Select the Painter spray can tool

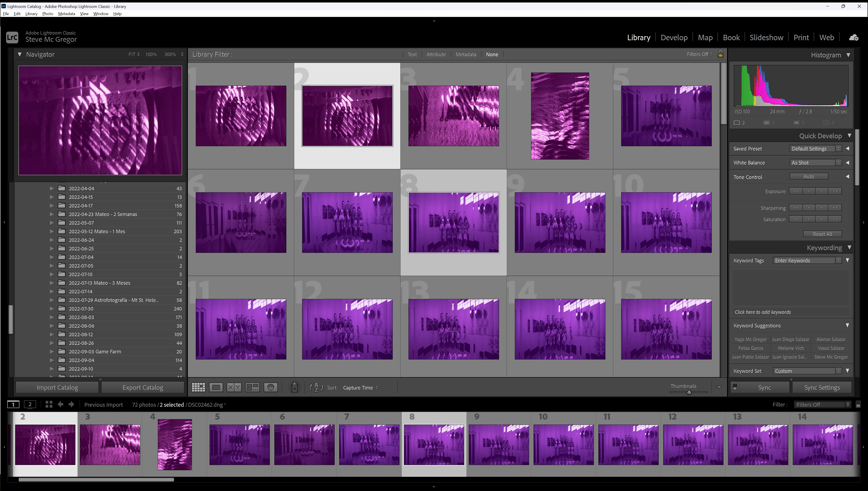point(294,388)
